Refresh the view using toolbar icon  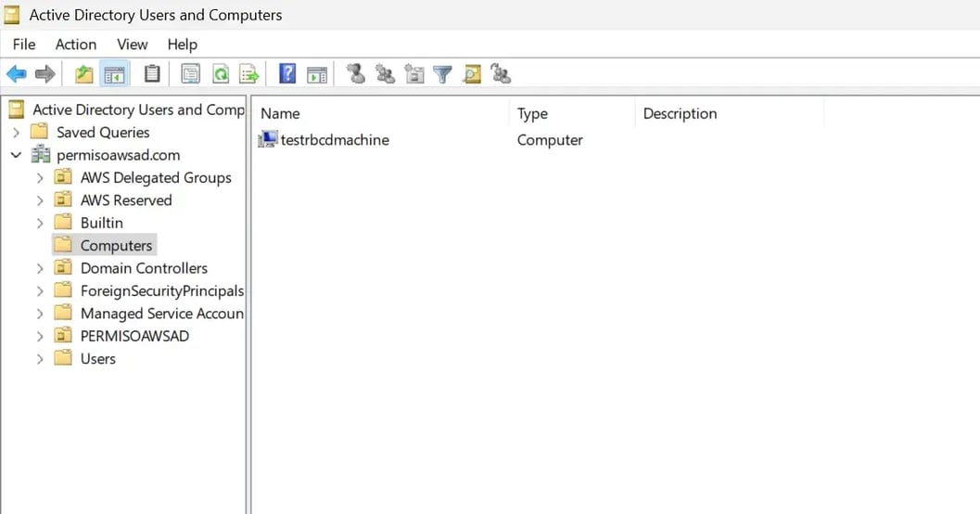(x=220, y=74)
